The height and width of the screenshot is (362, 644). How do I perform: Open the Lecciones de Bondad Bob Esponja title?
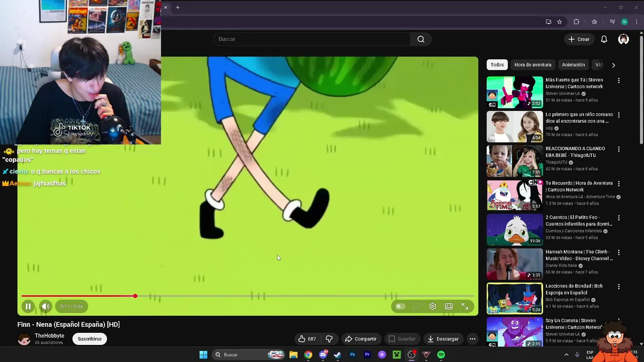click(x=574, y=289)
